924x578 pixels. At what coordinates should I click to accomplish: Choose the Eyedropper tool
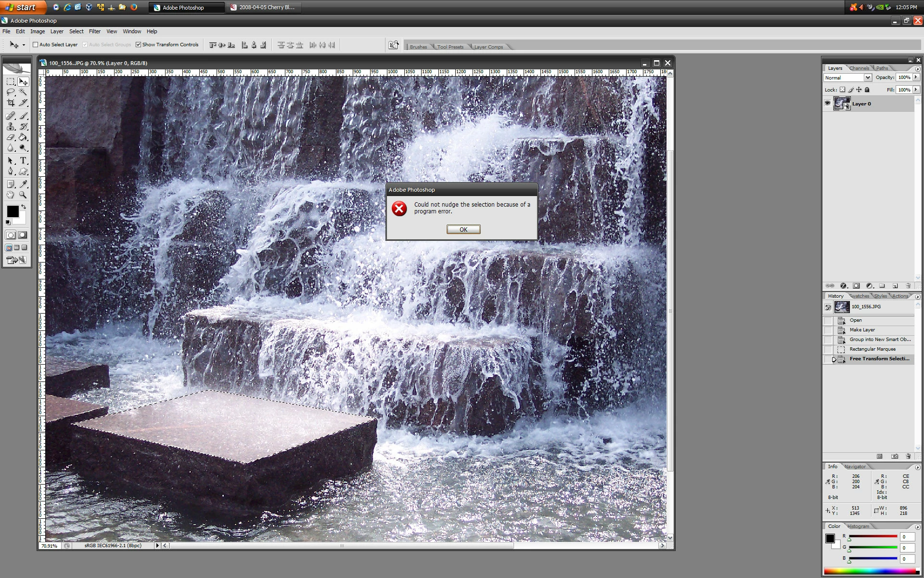23,184
